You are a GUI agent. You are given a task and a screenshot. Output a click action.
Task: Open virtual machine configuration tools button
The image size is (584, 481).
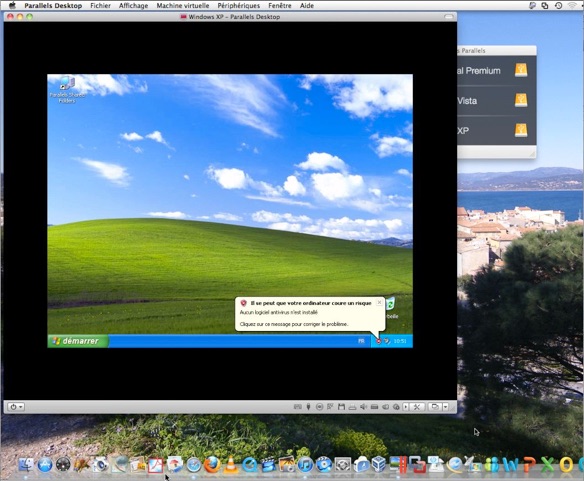tap(417, 407)
